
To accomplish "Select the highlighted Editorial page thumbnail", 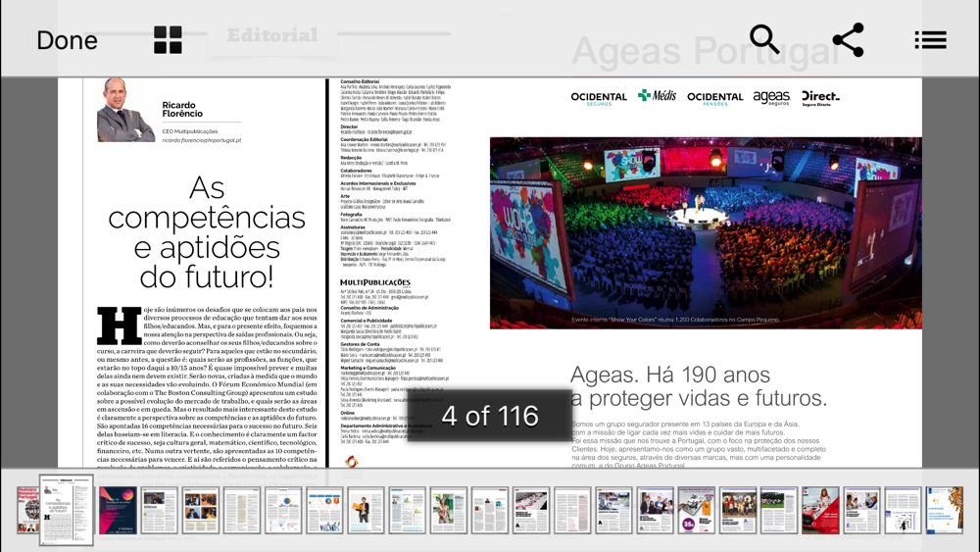I will 67,510.
